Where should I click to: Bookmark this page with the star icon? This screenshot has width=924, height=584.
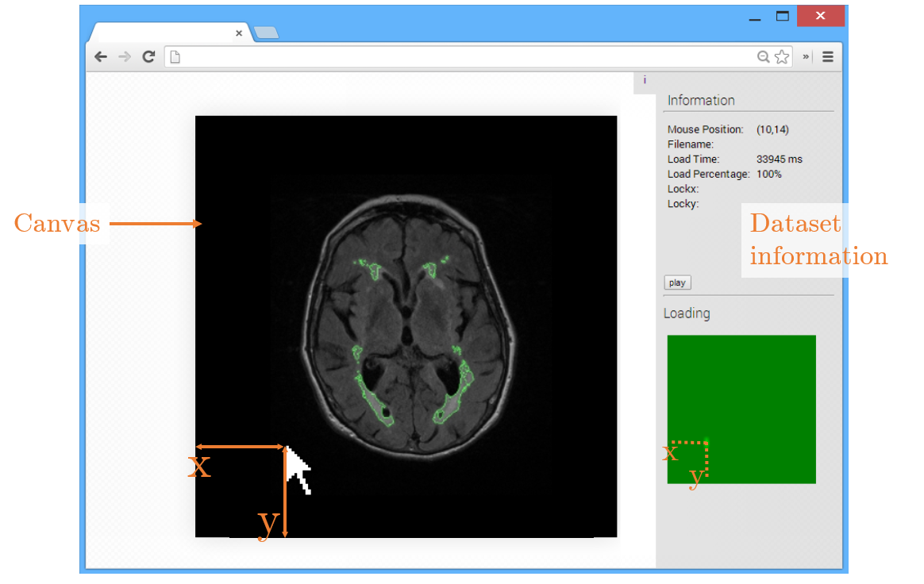click(x=782, y=56)
